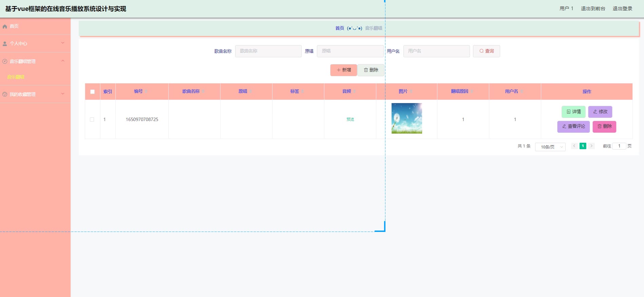Open the 音乐翻唱管理 sidebar menu
This screenshot has height=297, width=644.
35,61
